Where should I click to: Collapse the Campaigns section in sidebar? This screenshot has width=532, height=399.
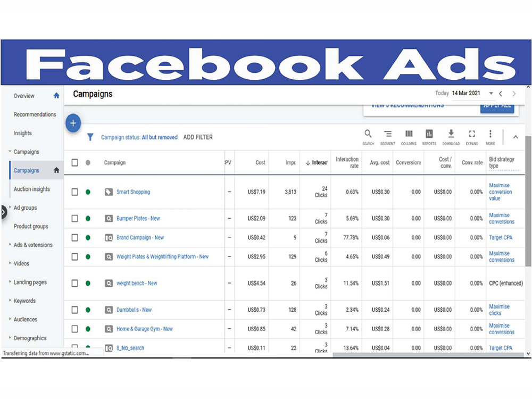[x=10, y=151]
